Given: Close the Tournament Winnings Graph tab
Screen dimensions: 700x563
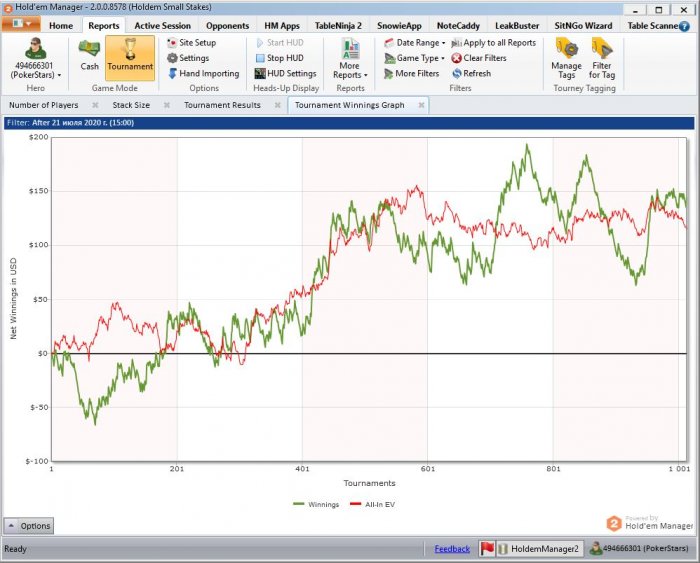Looking at the screenshot, I should (x=421, y=105).
